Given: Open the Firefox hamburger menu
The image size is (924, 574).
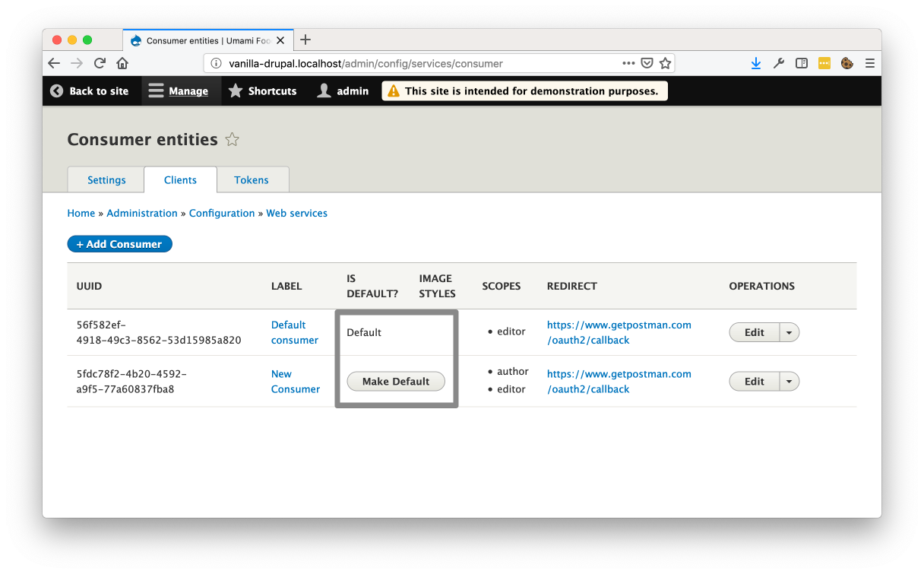Looking at the screenshot, I should (x=869, y=63).
